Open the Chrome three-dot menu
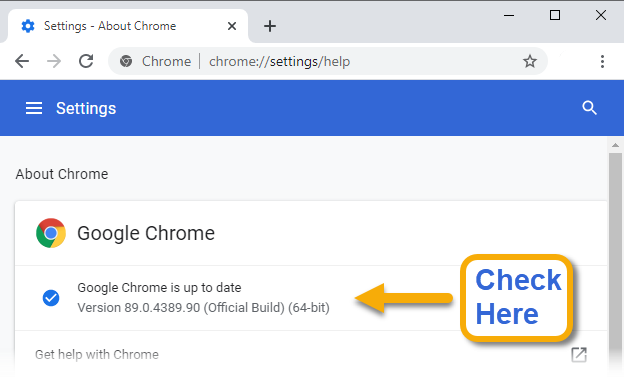 pos(602,61)
